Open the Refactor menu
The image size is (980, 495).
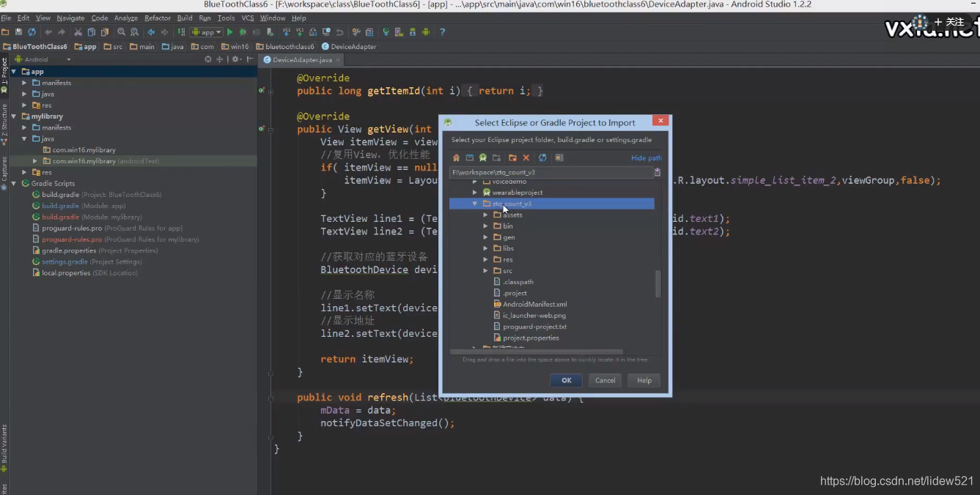click(158, 18)
